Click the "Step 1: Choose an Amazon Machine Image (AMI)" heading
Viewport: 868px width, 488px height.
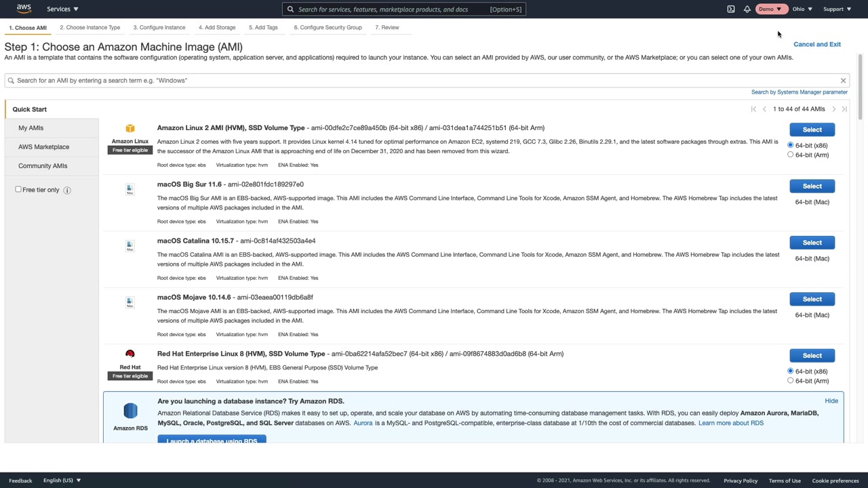click(123, 47)
